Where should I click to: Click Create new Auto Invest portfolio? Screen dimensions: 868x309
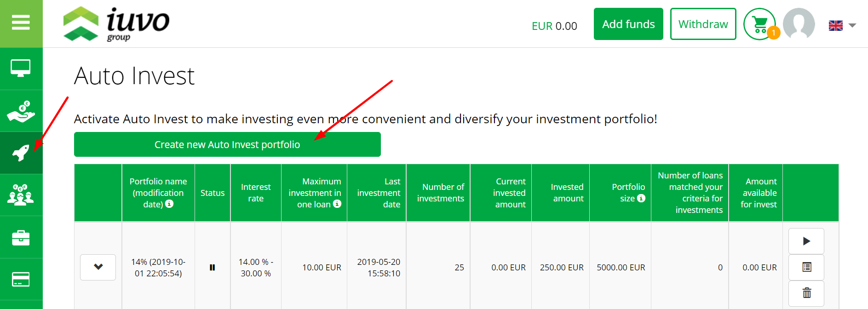227,144
